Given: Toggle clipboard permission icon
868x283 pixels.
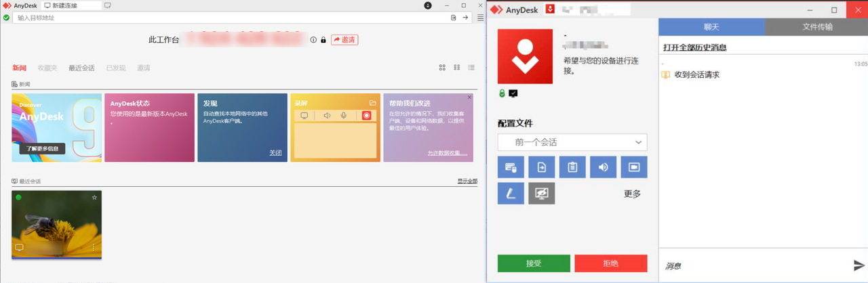Looking at the screenshot, I should coord(572,167).
